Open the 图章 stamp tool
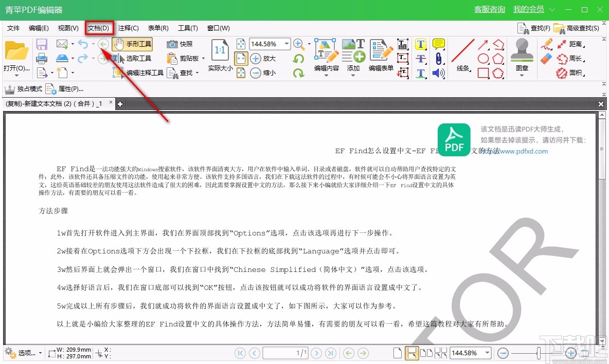This screenshot has height=364, width=609. (522, 53)
